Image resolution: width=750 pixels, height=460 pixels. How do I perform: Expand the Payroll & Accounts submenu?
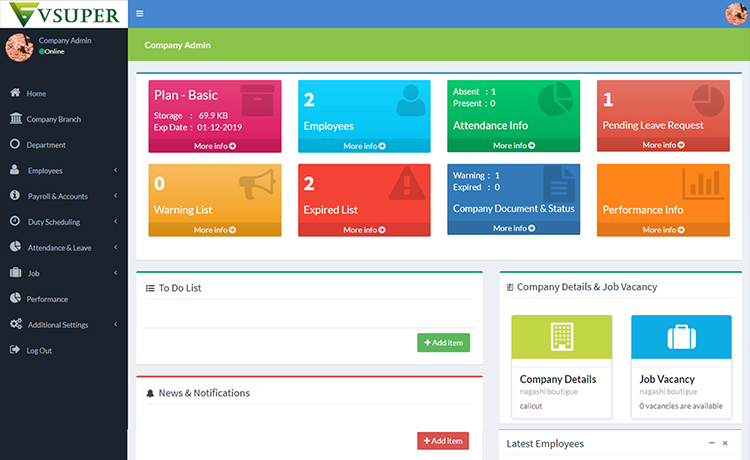click(x=64, y=196)
